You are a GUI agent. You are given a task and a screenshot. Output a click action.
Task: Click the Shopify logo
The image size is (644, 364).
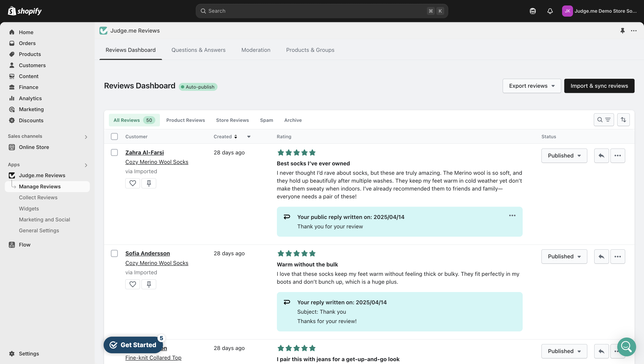click(25, 11)
